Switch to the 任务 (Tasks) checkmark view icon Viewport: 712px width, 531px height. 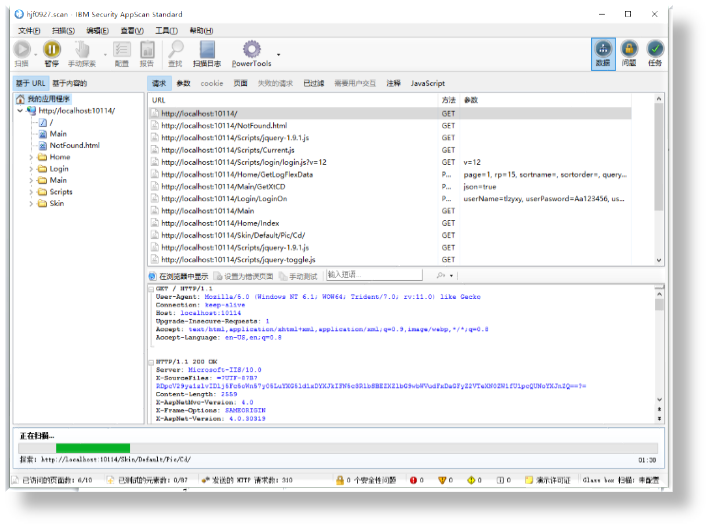click(655, 49)
